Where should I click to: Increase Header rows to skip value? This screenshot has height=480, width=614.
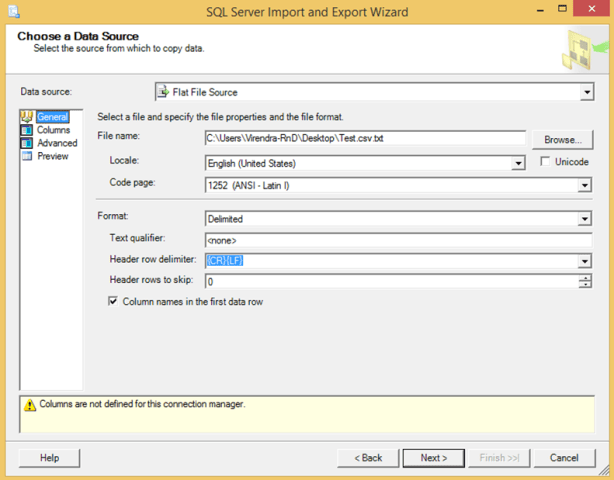(x=585, y=277)
